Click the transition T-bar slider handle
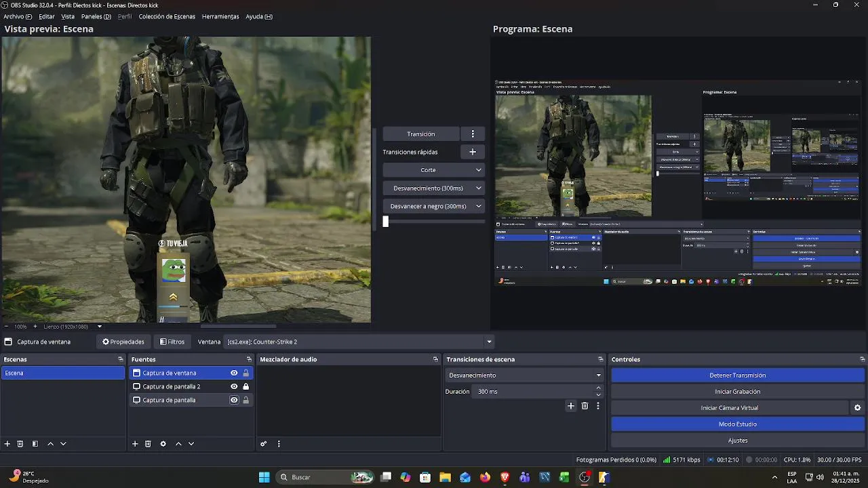 click(x=386, y=221)
